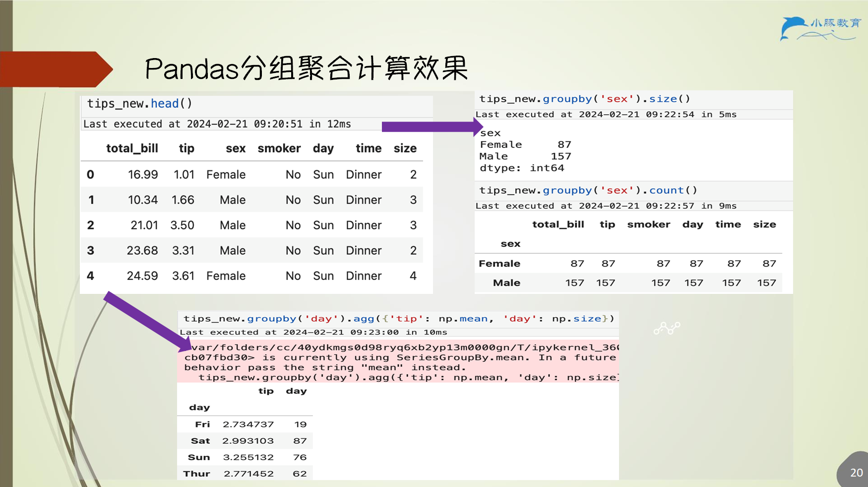
Task: Click mean tip value 2.771452
Action: click(248, 474)
